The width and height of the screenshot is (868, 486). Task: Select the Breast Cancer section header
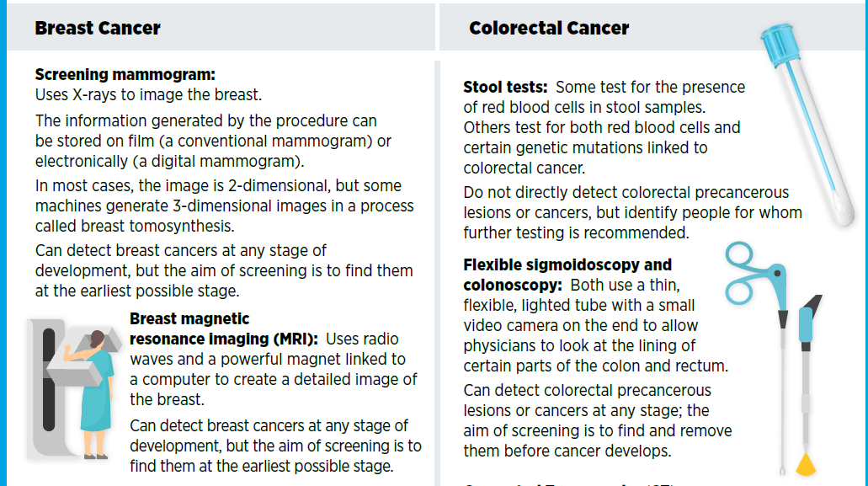[98, 28]
